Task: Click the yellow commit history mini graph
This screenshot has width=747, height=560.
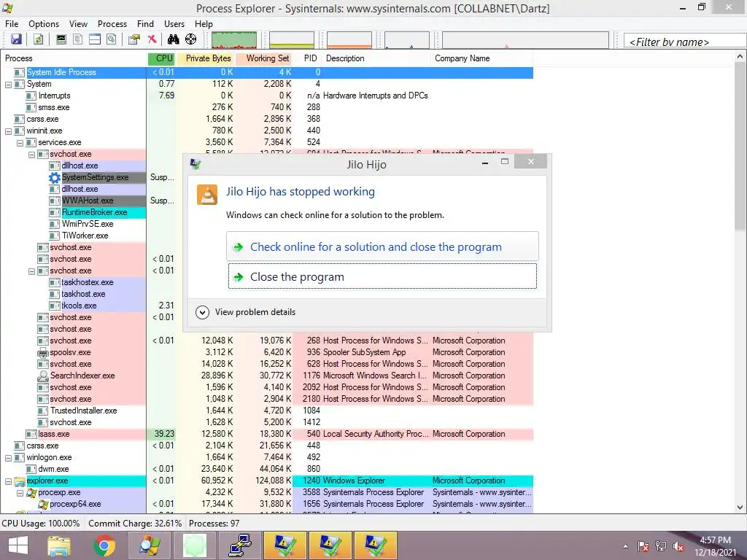Action: click(x=292, y=40)
